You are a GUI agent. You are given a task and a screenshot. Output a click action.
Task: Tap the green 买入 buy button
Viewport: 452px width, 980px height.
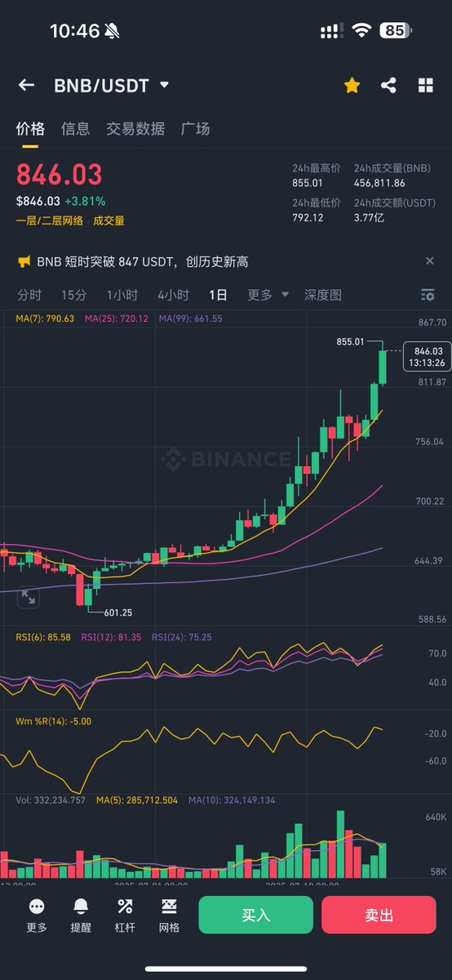click(x=255, y=915)
